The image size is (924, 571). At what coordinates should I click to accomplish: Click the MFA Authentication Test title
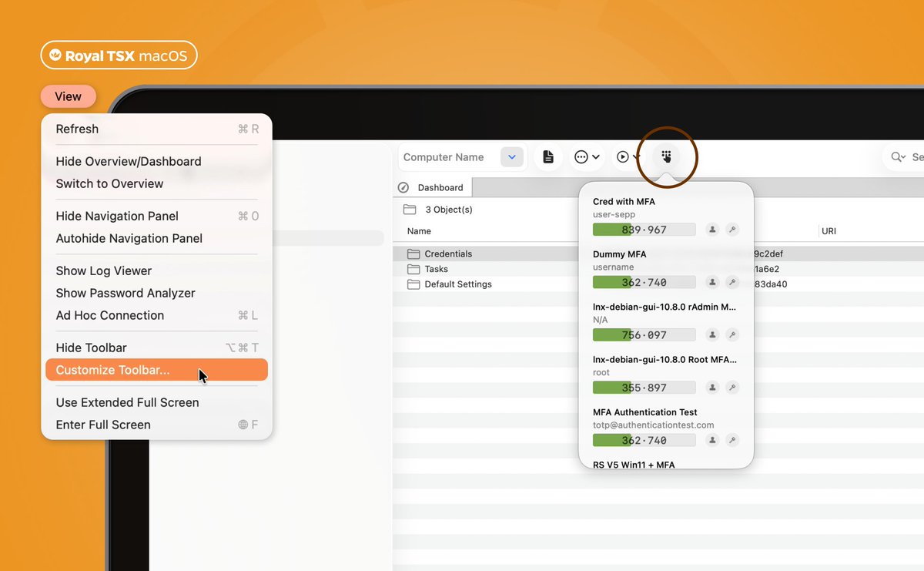(x=644, y=412)
